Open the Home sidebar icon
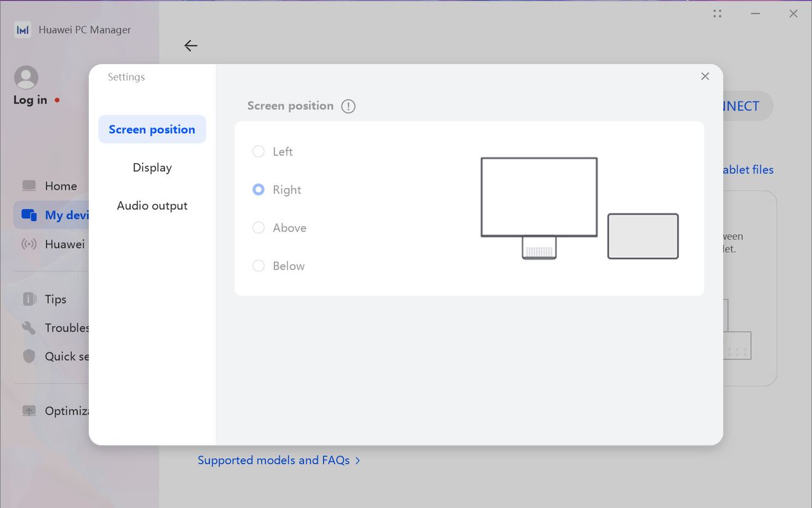This screenshot has height=508, width=812. 29,186
